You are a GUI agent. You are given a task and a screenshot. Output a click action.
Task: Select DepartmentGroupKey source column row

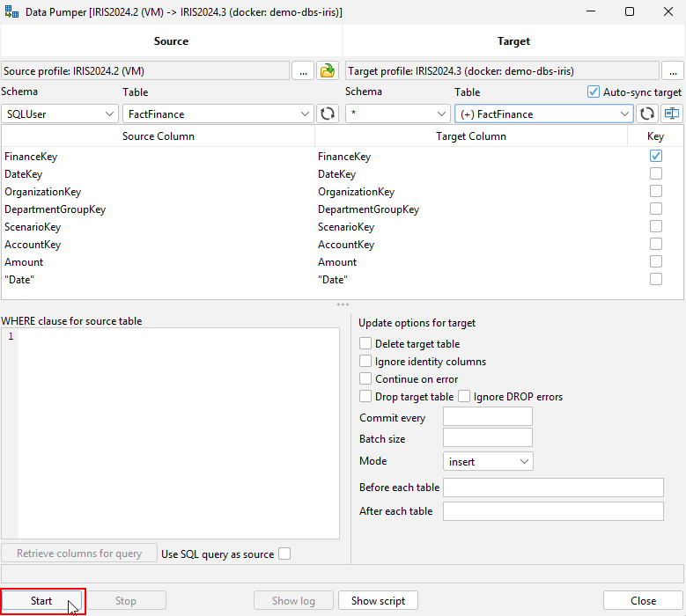point(158,209)
